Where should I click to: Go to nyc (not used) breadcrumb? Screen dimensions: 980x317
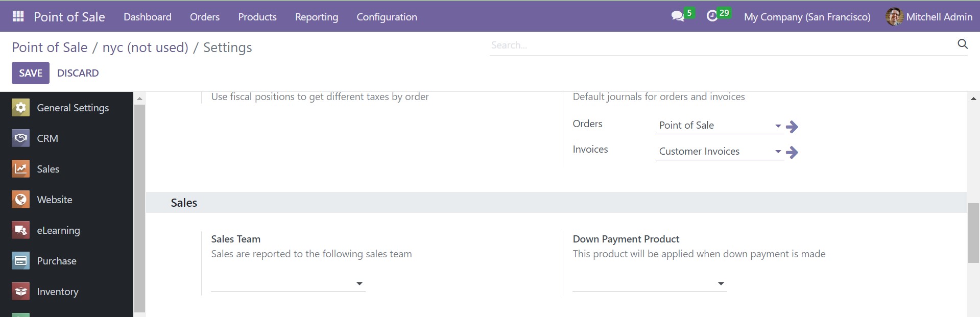[146, 47]
